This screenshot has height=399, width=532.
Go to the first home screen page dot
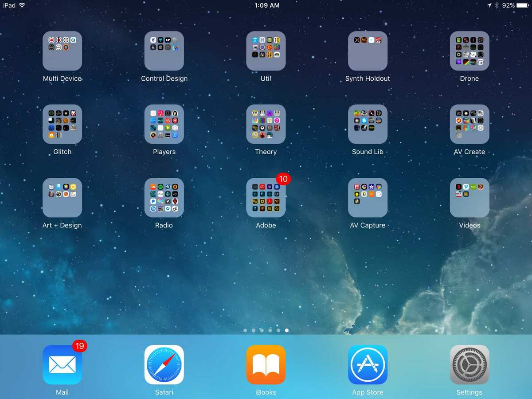245,330
